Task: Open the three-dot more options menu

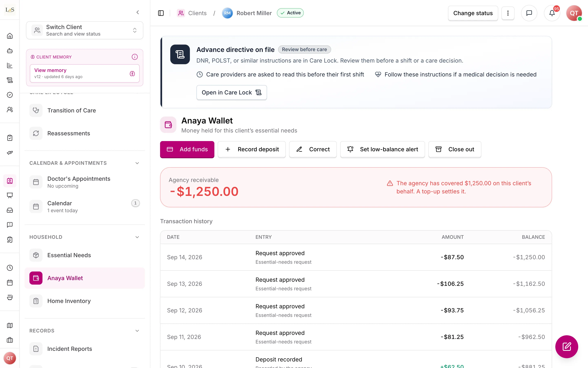Action: [x=508, y=13]
